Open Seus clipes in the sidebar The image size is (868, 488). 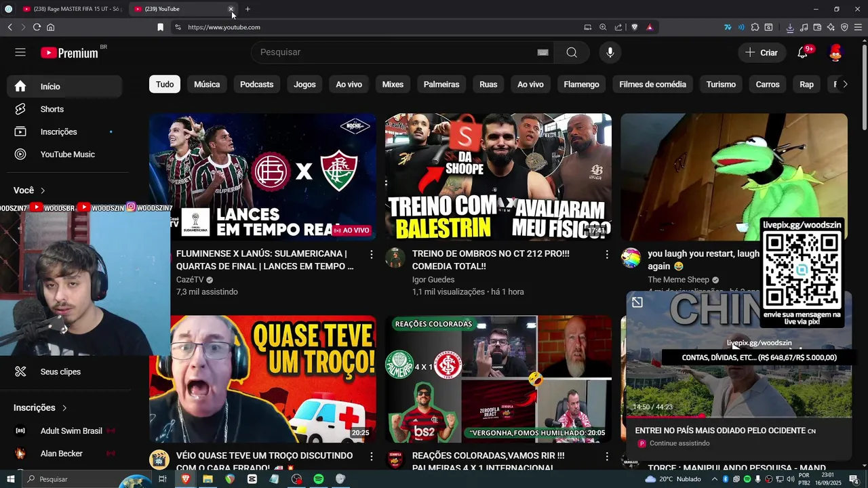[x=64, y=371]
